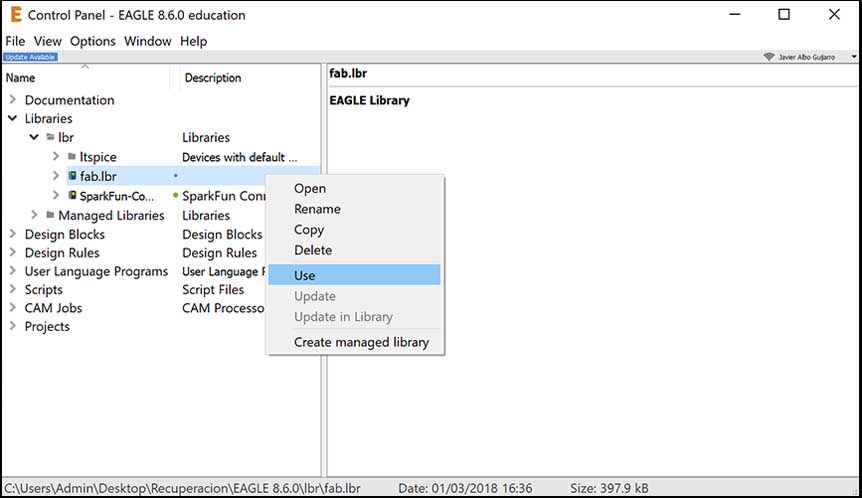
Task: Select the CAM Jobs tree item
Action: coord(53,308)
